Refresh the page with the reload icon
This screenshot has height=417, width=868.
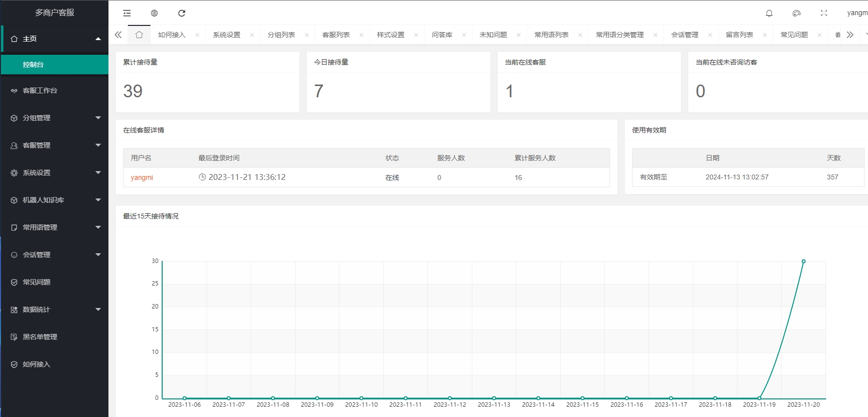click(x=182, y=13)
